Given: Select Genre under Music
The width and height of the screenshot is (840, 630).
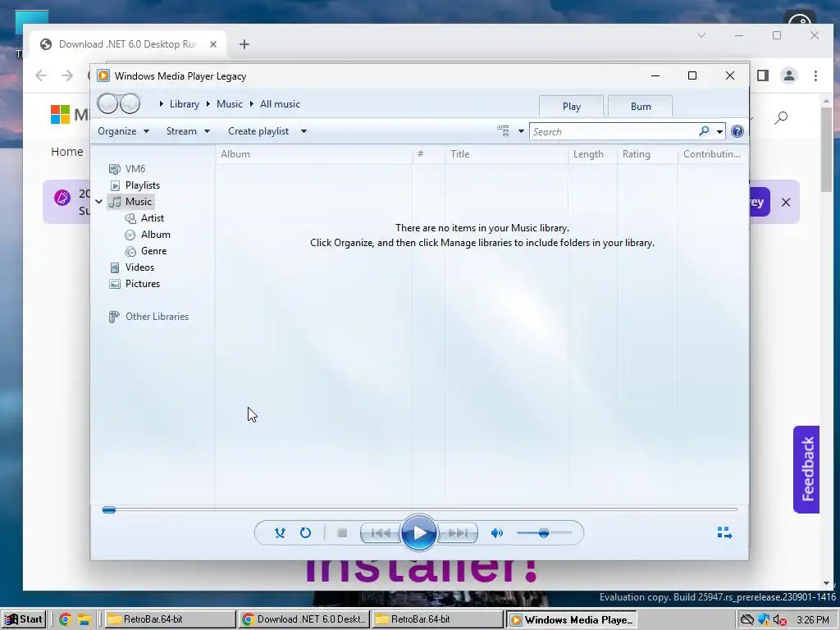Looking at the screenshot, I should coord(153,251).
